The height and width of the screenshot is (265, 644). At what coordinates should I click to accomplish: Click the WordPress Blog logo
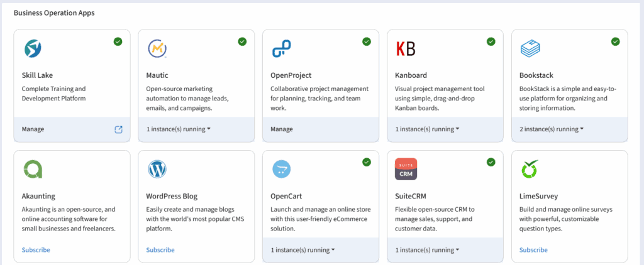[x=157, y=170]
